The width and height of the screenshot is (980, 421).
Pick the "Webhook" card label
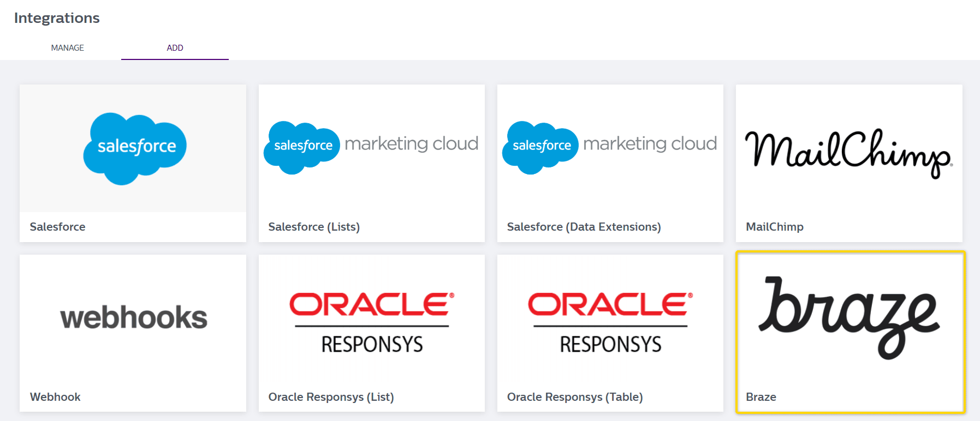point(55,397)
